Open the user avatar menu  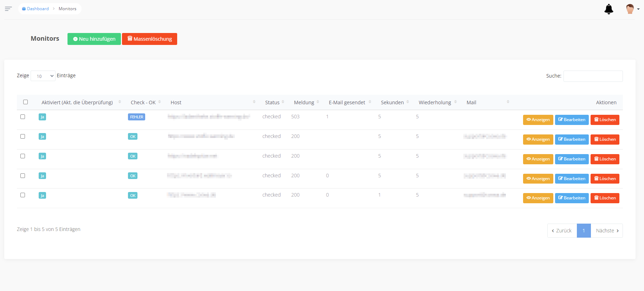point(630,9)
